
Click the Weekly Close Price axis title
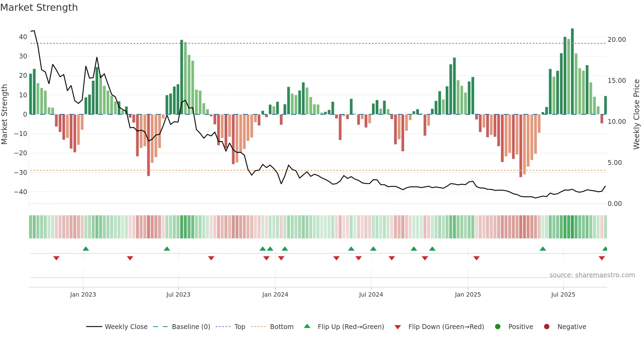tap(636, 114)
